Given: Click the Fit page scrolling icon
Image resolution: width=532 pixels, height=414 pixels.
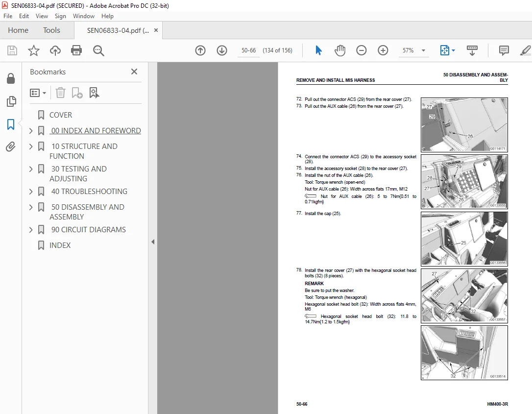Looking at the screenshot, I should pos(444,50).
